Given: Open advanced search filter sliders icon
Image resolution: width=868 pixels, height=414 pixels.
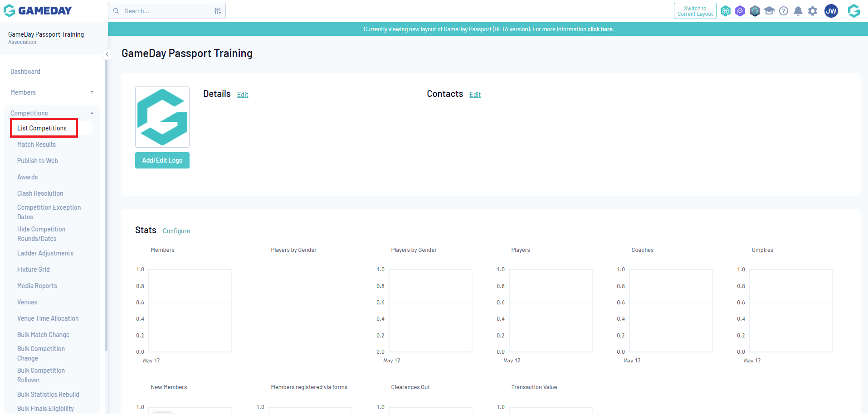Looking at the screenshot, I should point(218,11).
